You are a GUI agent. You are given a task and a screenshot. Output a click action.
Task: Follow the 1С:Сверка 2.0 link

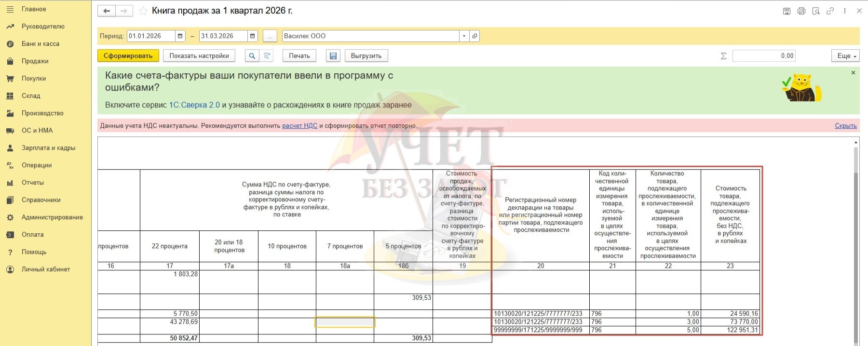pyautogui.click(x=194, y=105)
